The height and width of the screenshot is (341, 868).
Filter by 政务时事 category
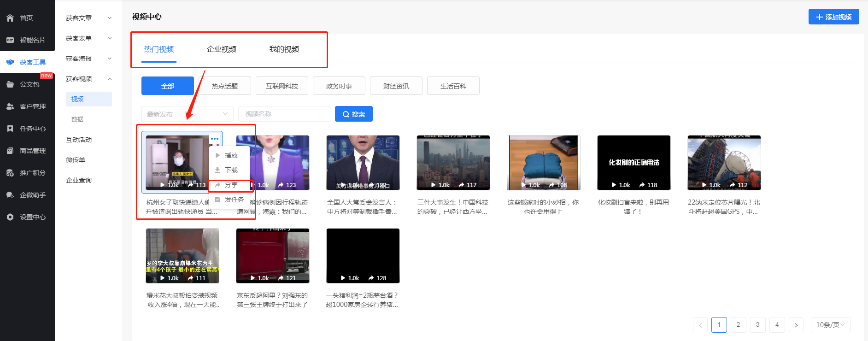(339, 86)
